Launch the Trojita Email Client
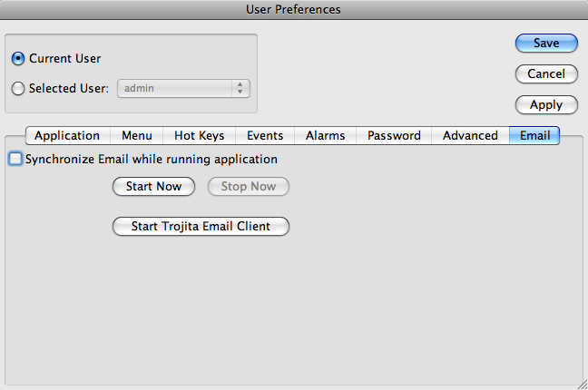The height and width of the screenshot is (390, 588). point(201,226)
